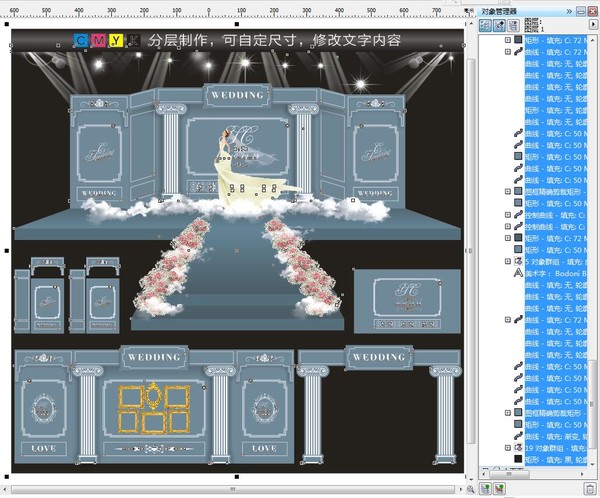
Task: Expand the 5 对象群组 group node
Action: (508, 261)
